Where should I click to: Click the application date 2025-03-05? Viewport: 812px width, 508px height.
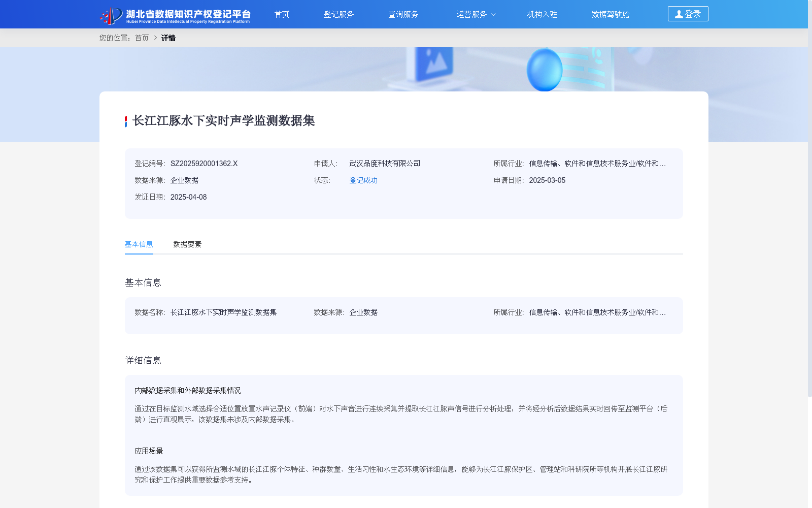click(x=547, y=180)
